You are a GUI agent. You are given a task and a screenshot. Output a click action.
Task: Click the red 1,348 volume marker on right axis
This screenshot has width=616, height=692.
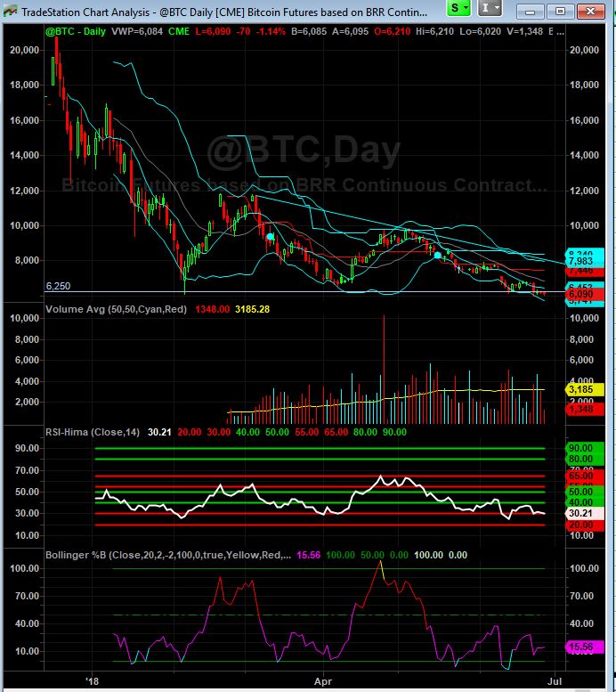[584, 409]
